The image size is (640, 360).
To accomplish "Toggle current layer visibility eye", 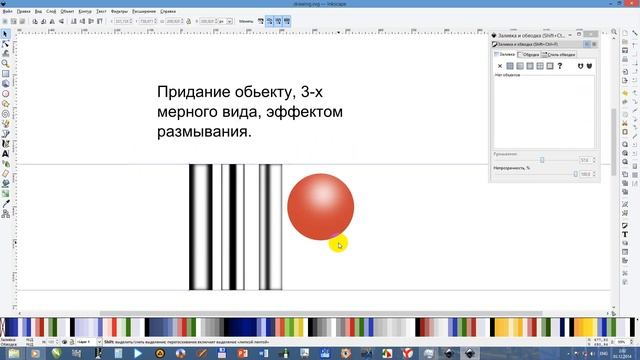I will pyautogui.click(x=64, y=342).
